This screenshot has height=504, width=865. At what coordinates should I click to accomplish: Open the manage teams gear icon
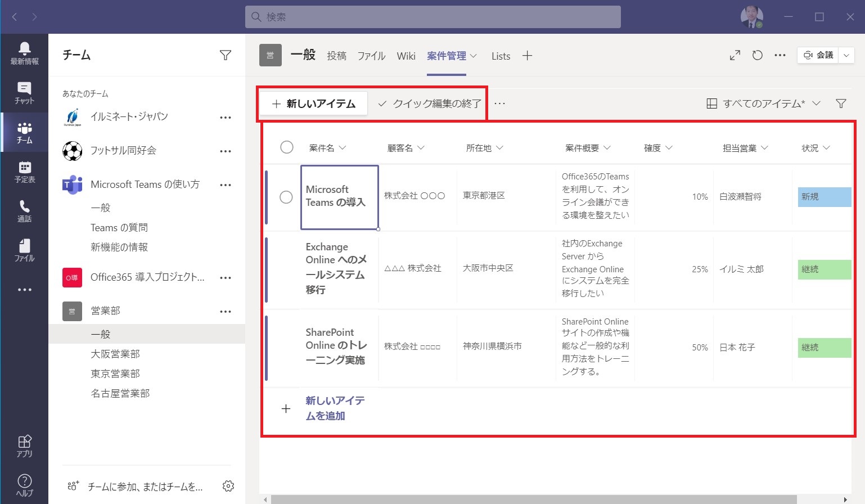click(228, 486)
